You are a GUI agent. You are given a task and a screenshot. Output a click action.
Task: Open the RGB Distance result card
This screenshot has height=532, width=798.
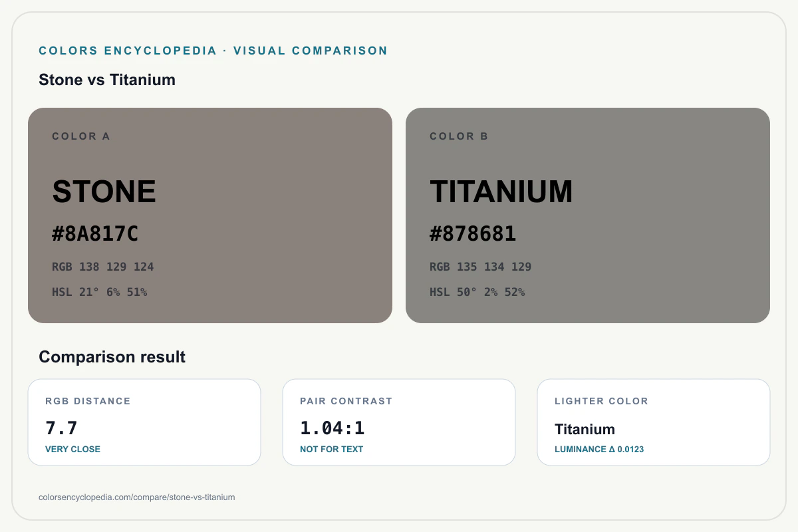click(x=144, y=422)
